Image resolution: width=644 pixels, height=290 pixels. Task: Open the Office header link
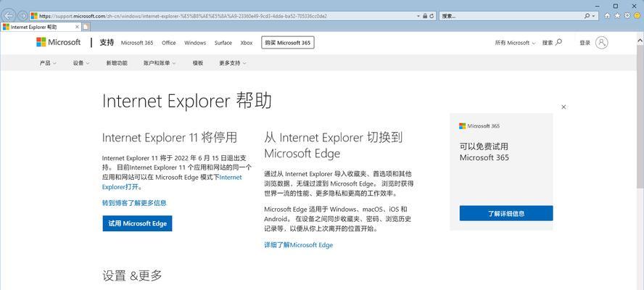pyautogui.click(x=169, y=43)
